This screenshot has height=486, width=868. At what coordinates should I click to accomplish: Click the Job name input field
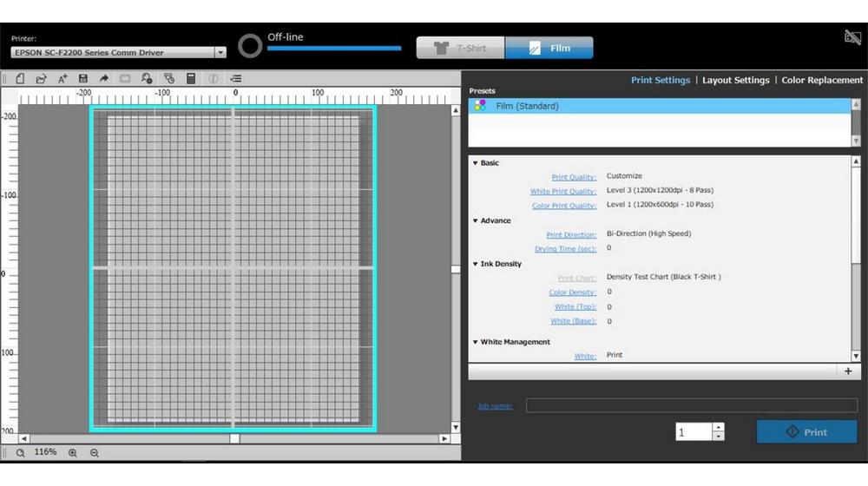click(x=691, y=405)
